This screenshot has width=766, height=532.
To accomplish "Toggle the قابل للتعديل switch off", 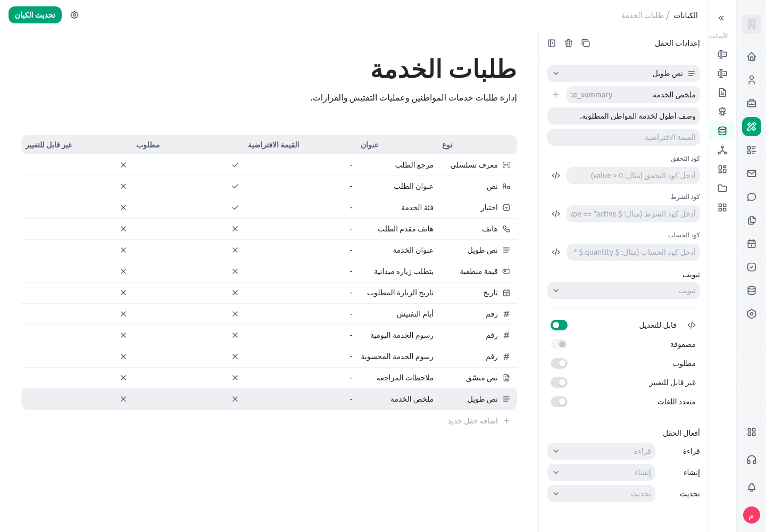I will point(559,325).
